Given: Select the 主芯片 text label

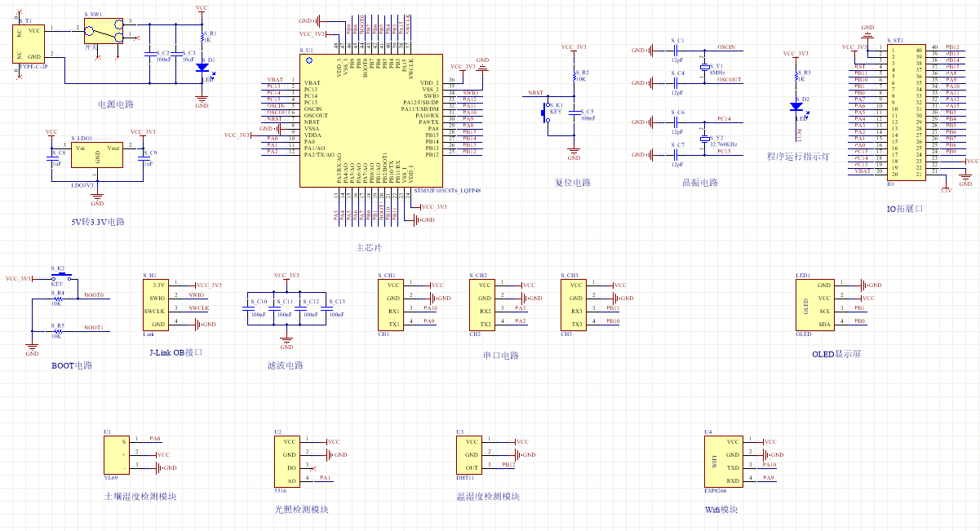Looking at the screenshot, I should click(x=370, y=247).
